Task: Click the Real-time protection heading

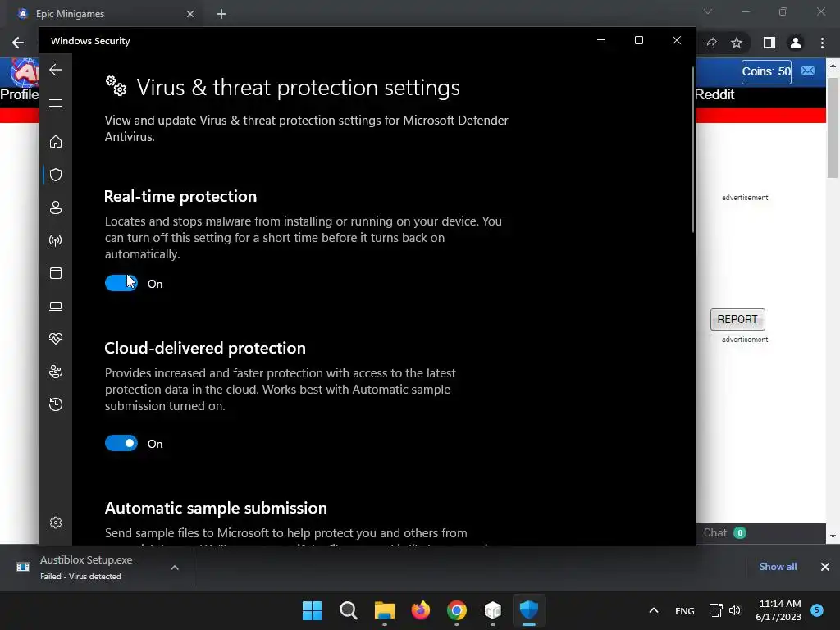Action: [180, 197]
